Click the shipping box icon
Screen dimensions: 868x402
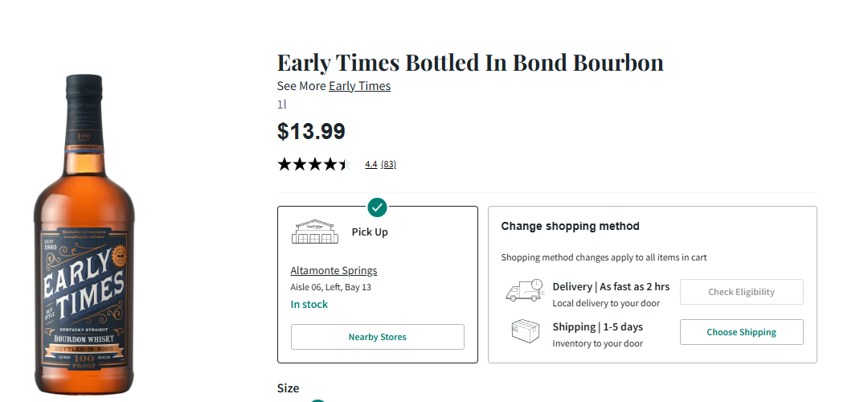(524, 332)
